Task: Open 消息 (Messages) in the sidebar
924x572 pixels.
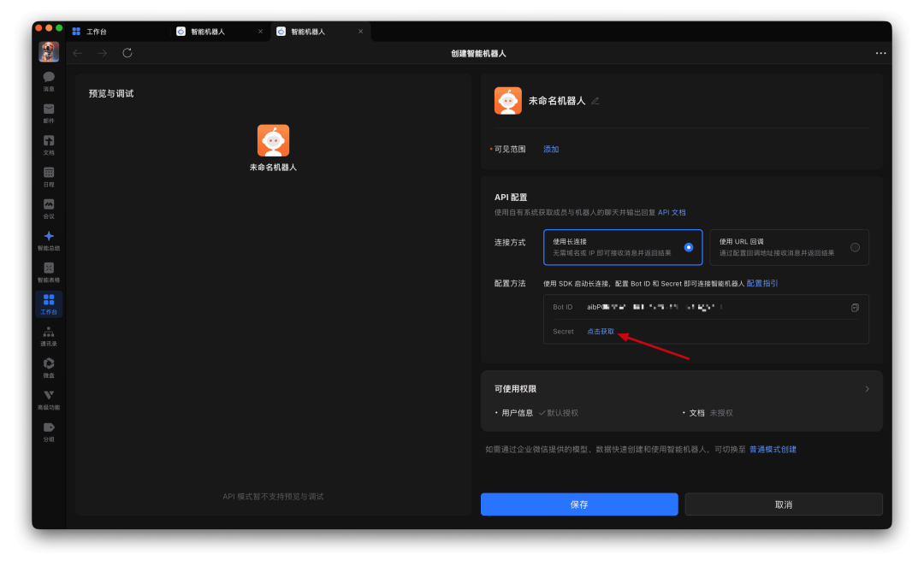Action: click(49, 80)
